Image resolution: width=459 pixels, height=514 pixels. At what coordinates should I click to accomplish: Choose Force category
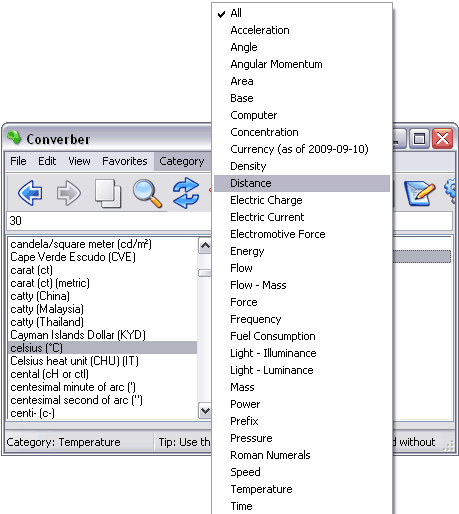tap(302, 302)
